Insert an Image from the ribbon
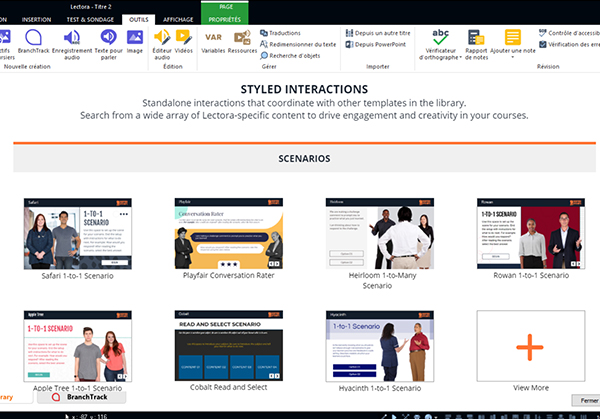Image resolution: width=600 pixels, height=419 pixels. pyautogui.click(x=135, y=38)
